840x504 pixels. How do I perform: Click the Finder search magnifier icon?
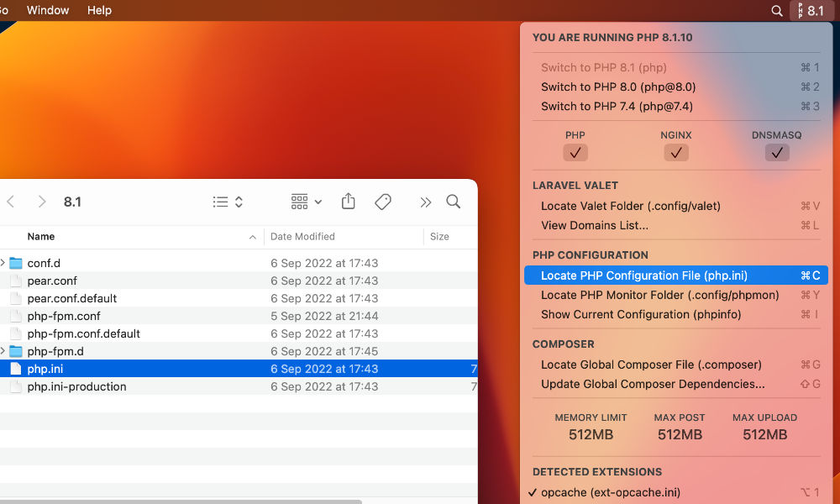click(x=454, y=202)
